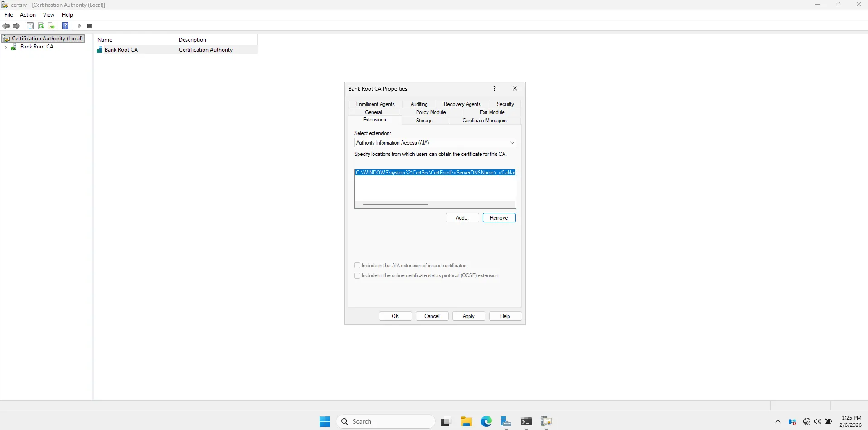The width and height of the screenshot is (868, 430).
Task: Open the View menu
Action: coord(48,15)
